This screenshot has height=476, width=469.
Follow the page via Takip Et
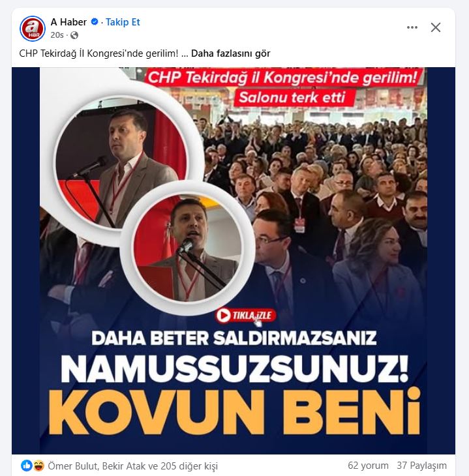[123, 22]
